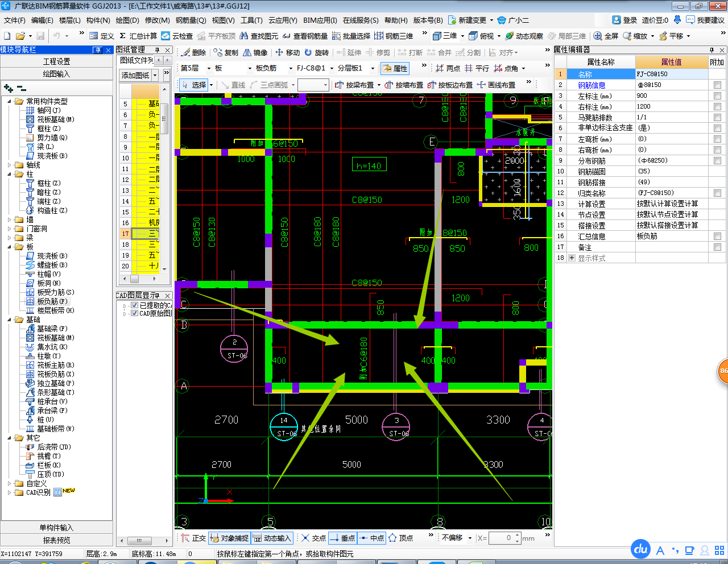
Task: Click the 绘图输入 button
Action: [x=57, y=74]
